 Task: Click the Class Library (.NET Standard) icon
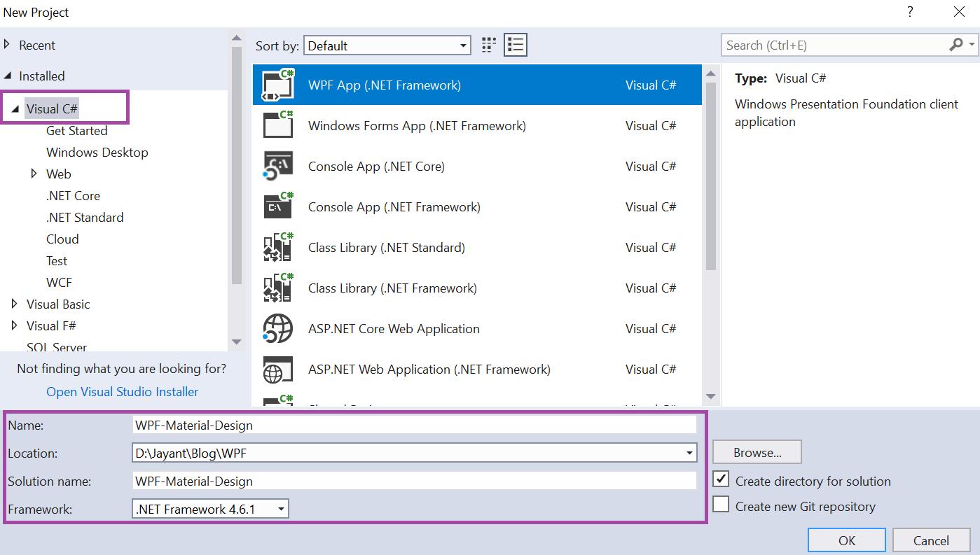tap(278, 248)
